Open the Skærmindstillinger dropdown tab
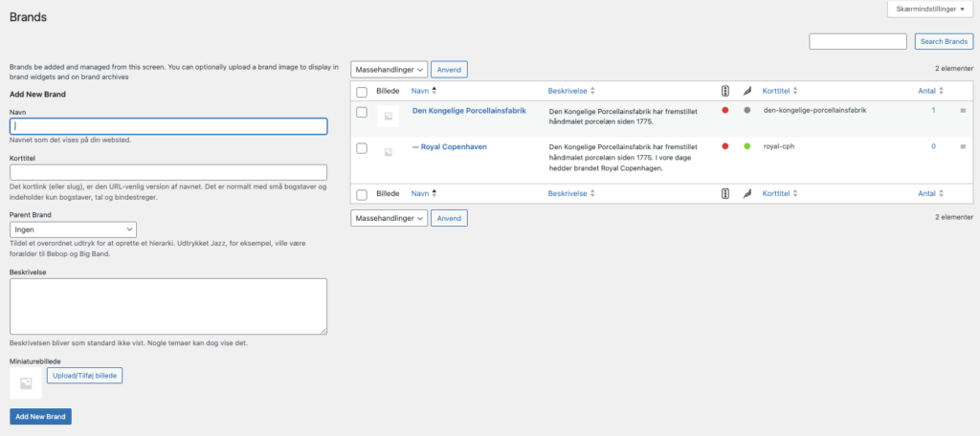Image resolution: width=980 pixels, height=436 pixels. pos(930,10)
